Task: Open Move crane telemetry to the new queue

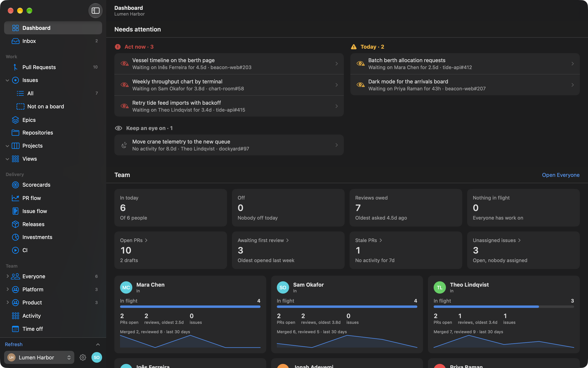Action: pyautogui.click(x=229, y=145)
